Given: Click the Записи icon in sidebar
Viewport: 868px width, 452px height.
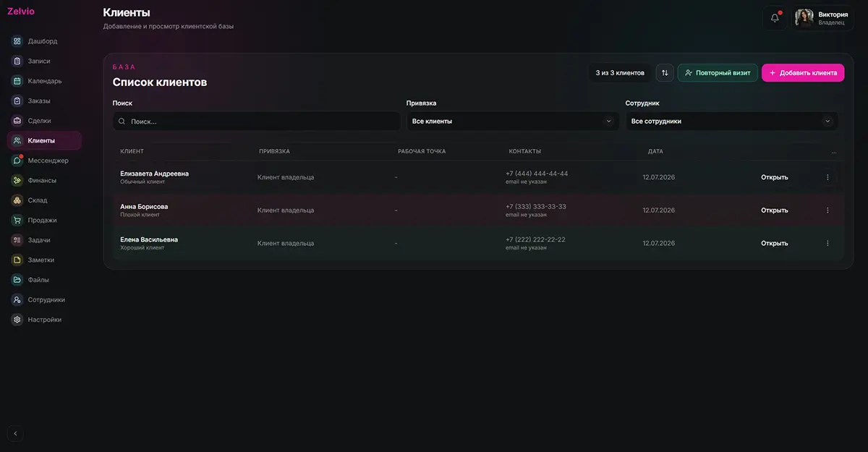Looking at the screenshot, I should (x=17, y=61).
